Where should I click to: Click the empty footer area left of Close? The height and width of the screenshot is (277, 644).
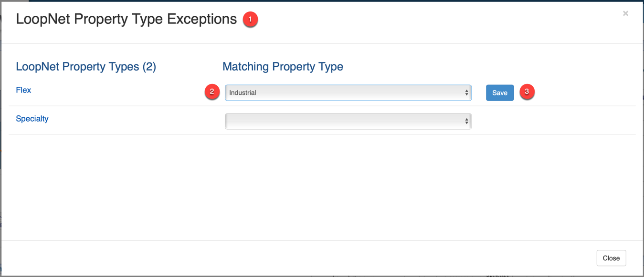(x=296, y=258)
